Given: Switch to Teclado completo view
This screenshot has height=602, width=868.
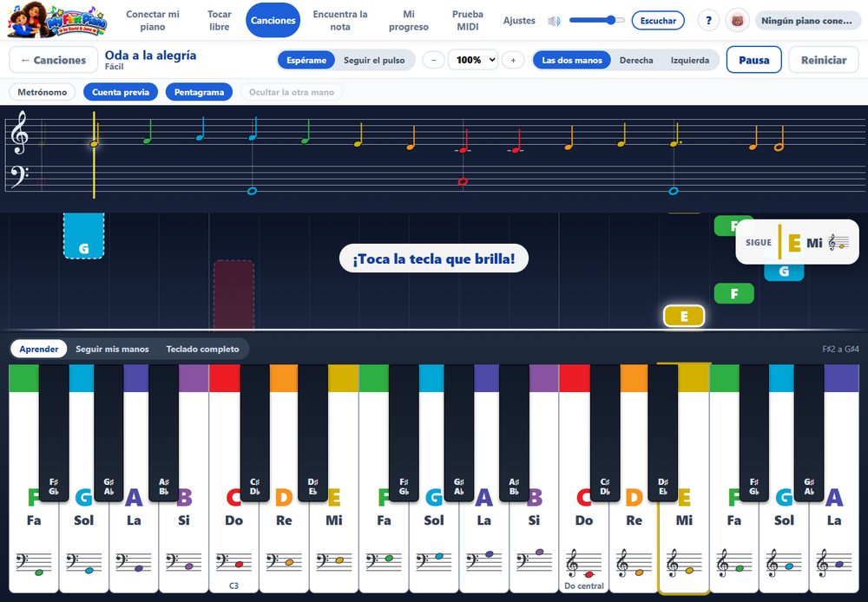Looking at the screenshot, I should 202,349.
